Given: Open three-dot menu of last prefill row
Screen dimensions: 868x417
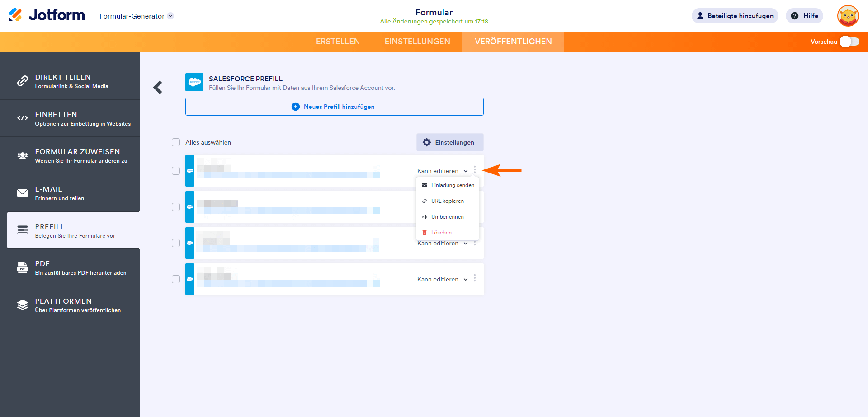Looking at the screenshot, I should pos(475,278).
